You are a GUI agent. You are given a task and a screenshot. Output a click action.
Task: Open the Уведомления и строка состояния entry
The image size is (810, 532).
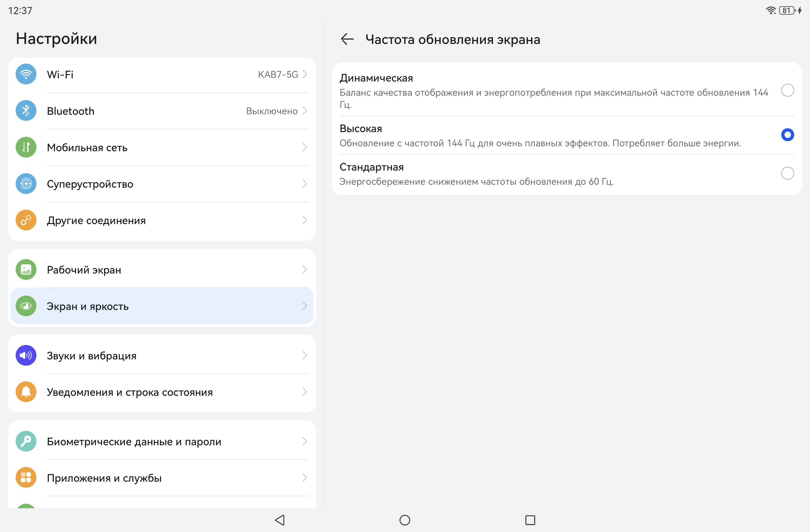[x=162, y=392]
